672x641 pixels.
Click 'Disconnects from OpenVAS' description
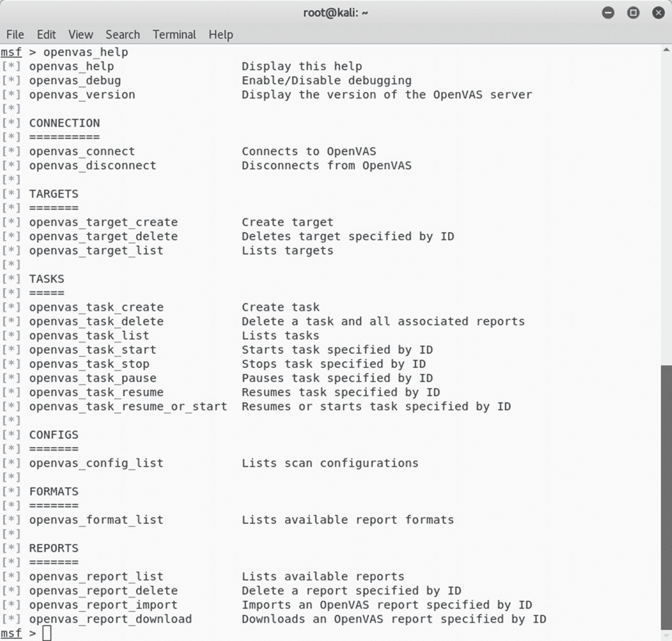click(x=326, y=165)
